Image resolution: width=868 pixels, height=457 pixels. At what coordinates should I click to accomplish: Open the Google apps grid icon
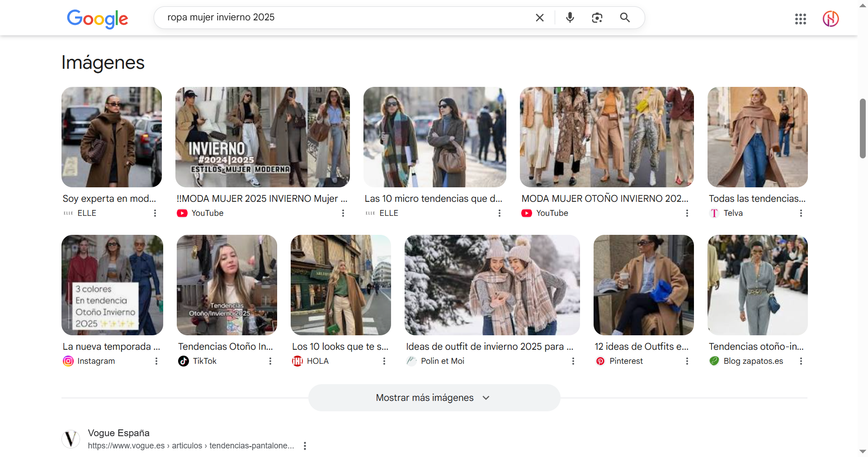click(801, 19)
